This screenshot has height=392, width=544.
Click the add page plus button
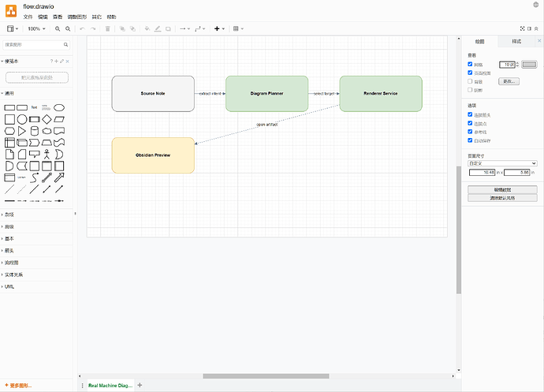[x=140, y=385]
